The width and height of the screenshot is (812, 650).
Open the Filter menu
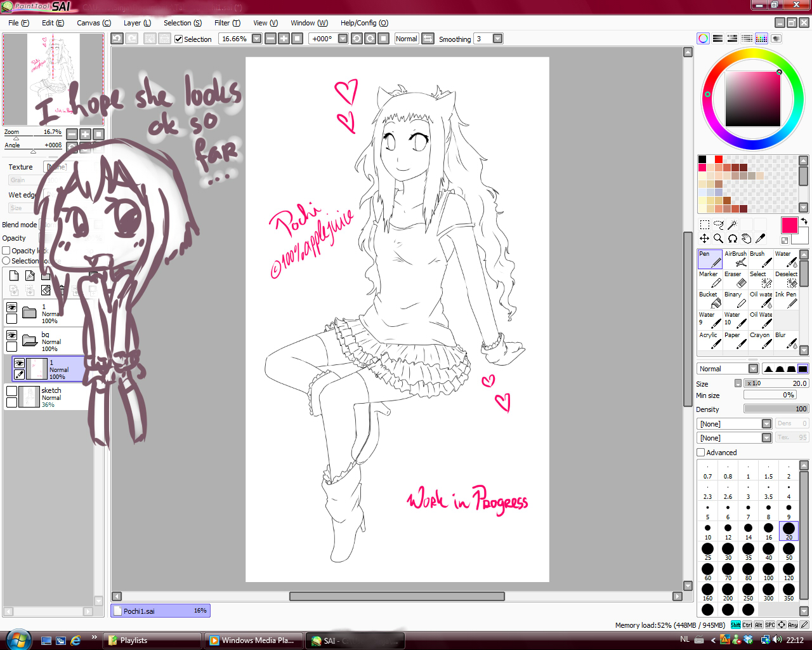(227, 23)
